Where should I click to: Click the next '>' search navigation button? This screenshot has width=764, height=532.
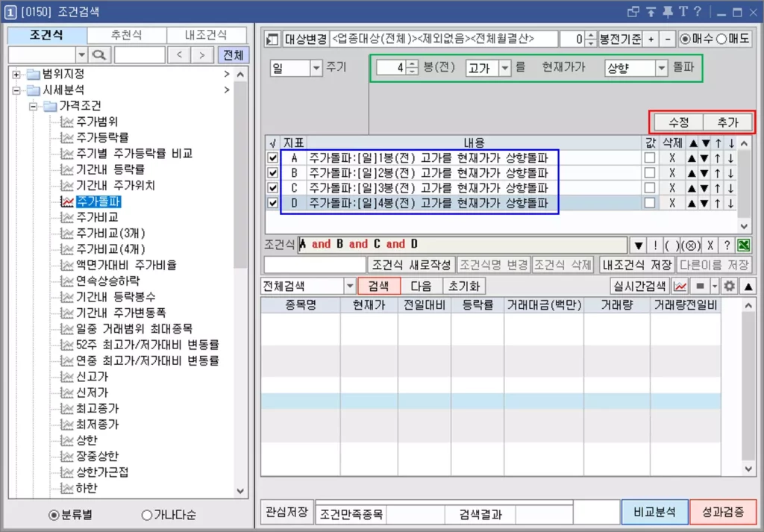pos(201,54)
